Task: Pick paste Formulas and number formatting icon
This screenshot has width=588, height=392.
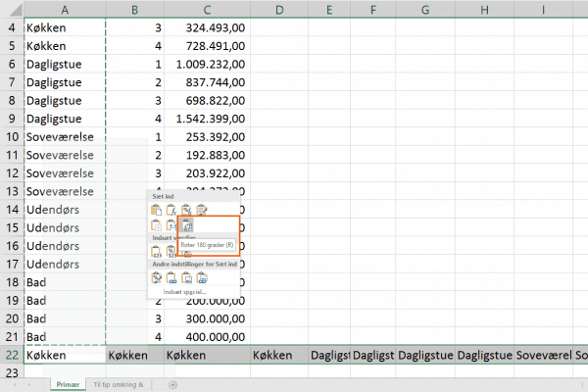Action: (x=186, y=210)
